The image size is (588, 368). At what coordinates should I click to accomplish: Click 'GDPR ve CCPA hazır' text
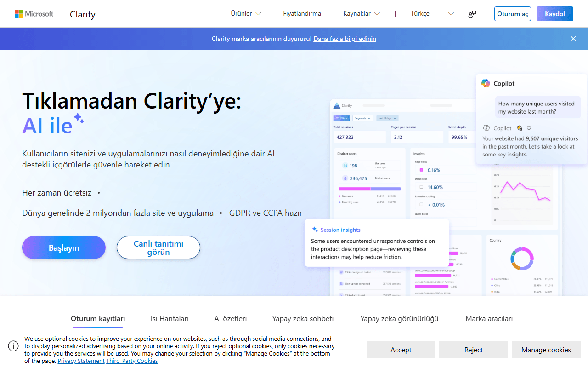pyautogui.click(x=266, y=213)
